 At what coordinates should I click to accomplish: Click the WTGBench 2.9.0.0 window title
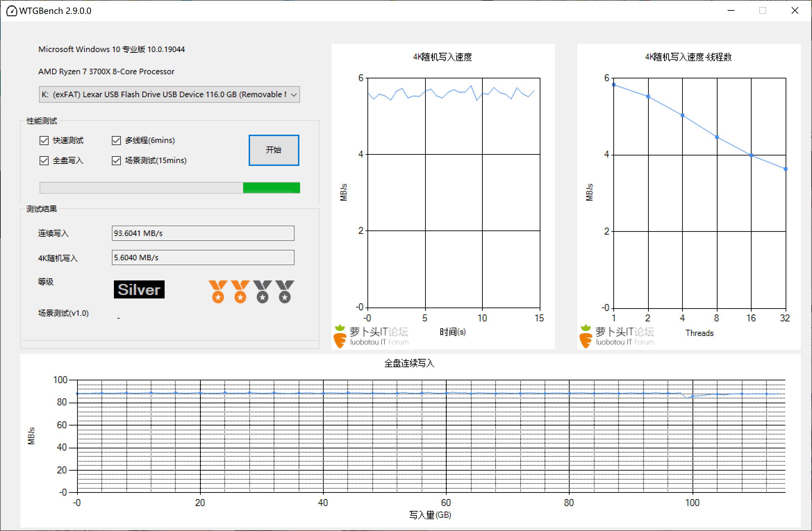coord(55,11)
